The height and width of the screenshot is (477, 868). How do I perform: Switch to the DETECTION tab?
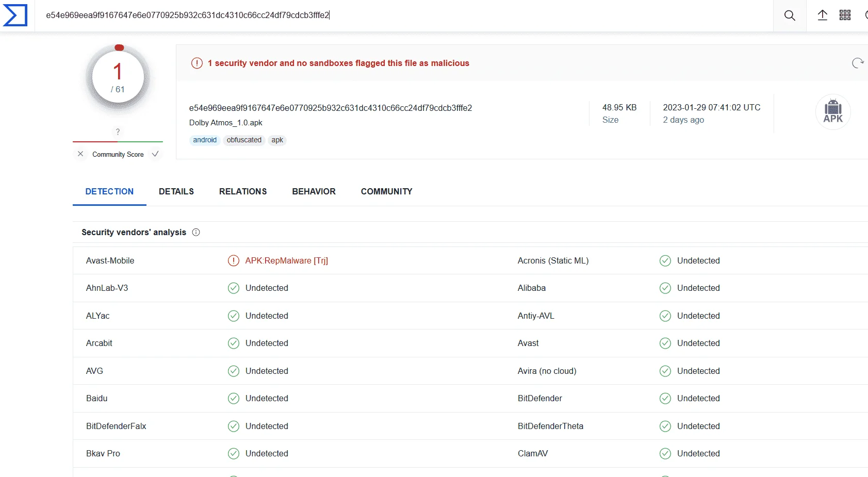[x=109, y=191]
